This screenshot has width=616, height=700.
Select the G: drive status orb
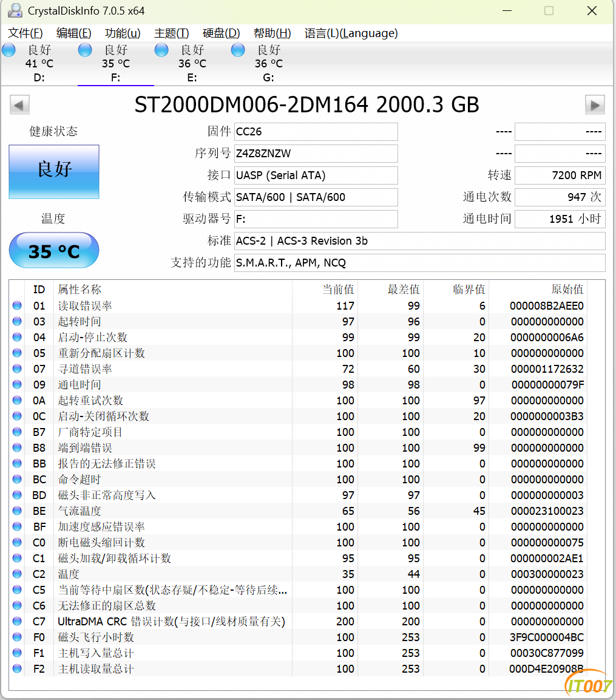238,50
